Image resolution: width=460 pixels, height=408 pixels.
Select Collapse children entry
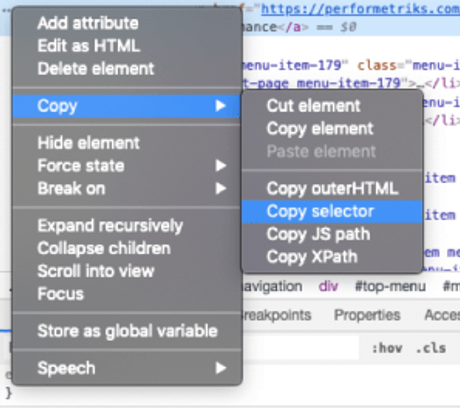coord(127,248)
